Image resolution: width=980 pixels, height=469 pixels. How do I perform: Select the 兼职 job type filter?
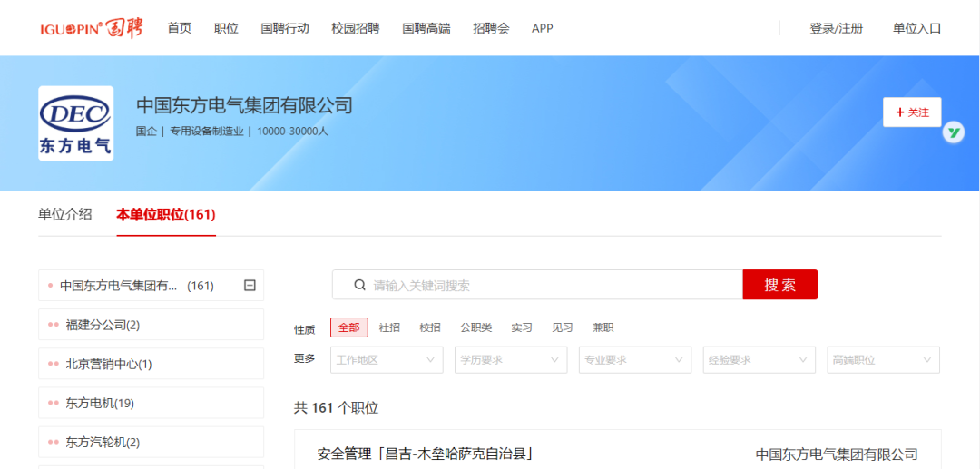click(x=603, y=327)
